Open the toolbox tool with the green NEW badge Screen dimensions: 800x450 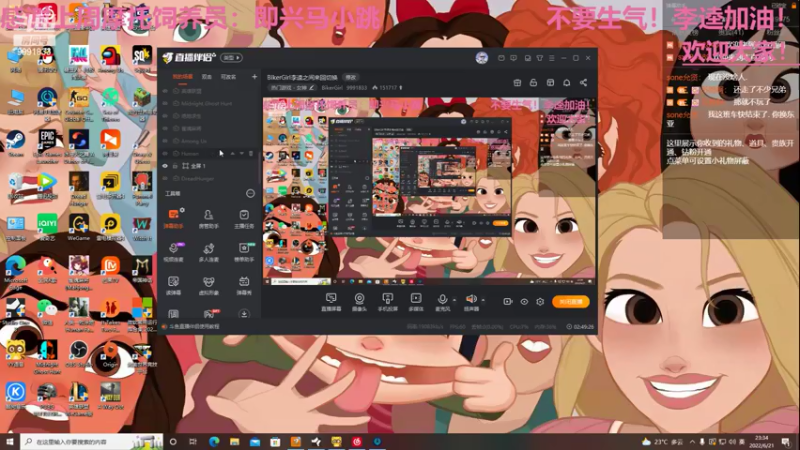244,252
